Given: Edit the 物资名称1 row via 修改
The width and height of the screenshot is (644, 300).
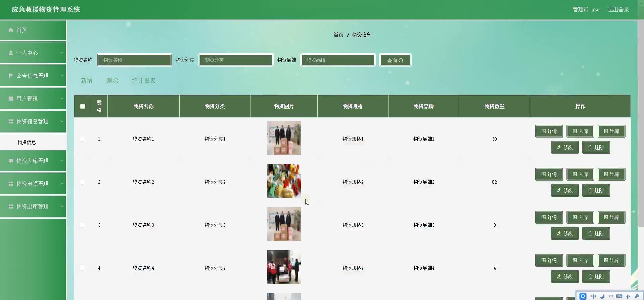Looking at the screenshot, I should coord(565,147).
